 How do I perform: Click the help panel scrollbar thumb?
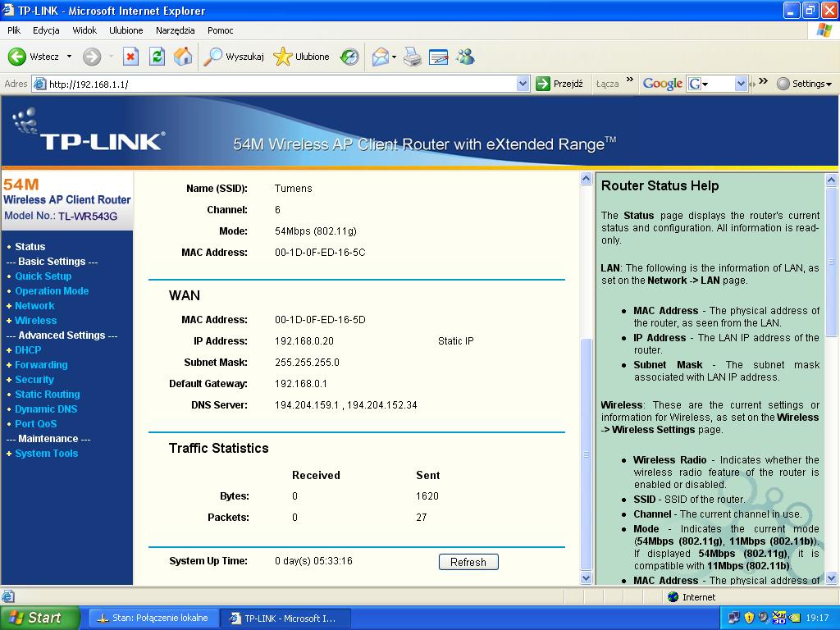point(832,262)
